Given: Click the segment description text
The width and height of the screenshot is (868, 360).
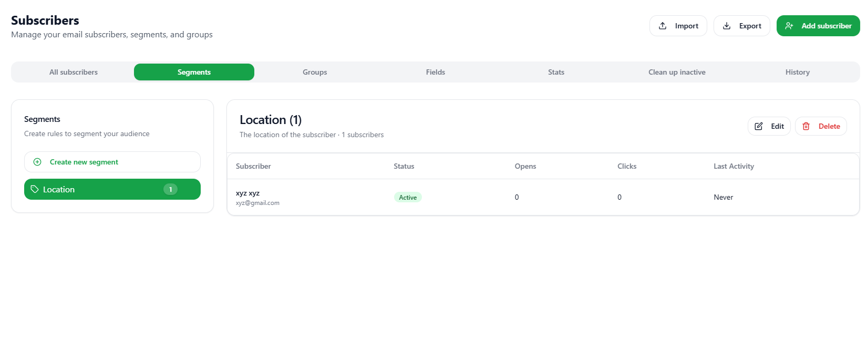Looking at the screenshot, I should 312,135.
